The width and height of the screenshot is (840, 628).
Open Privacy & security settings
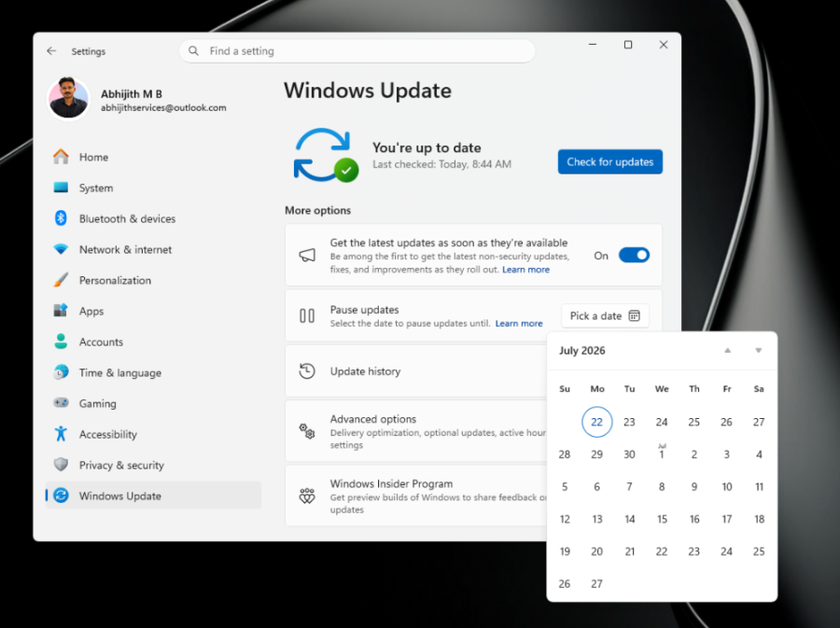point(153,465)
